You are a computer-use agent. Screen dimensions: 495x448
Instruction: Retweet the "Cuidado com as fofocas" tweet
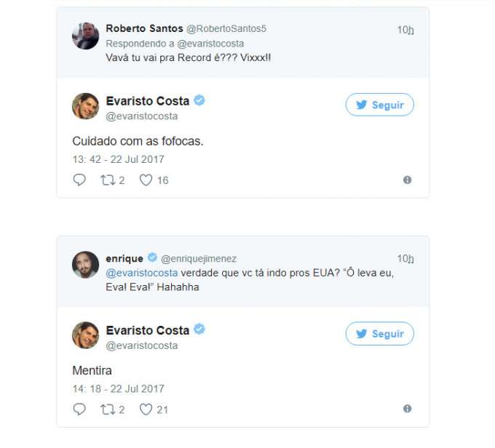108,180
